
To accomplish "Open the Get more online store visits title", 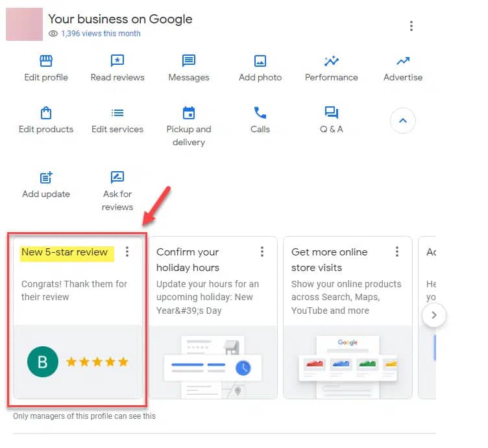I will pos(329,259).
